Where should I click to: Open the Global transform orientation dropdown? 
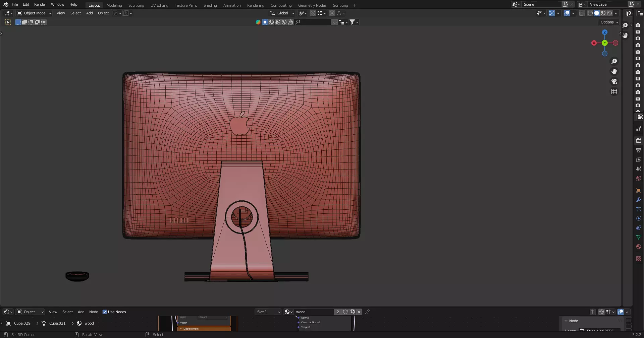point(282,13)
